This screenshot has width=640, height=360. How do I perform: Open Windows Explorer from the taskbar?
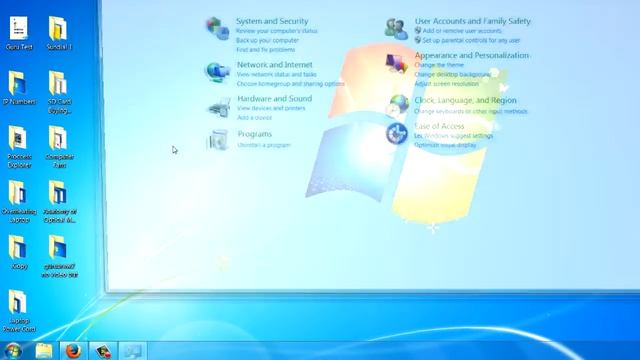click(44, 351)
